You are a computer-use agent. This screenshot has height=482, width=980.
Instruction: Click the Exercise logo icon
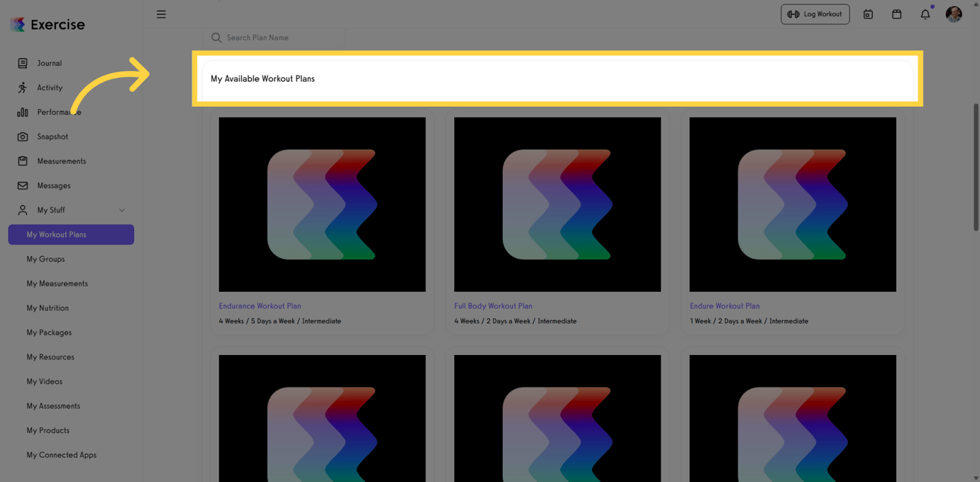tap(18, 24)
